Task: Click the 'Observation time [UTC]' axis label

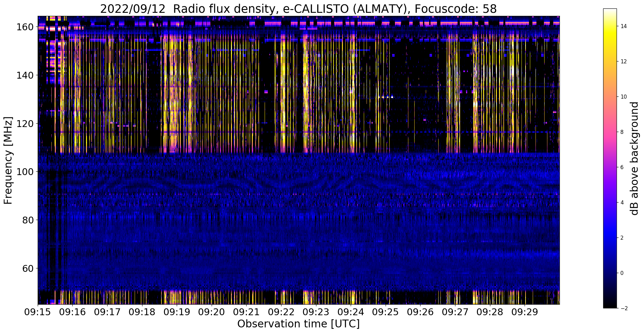Action: click(x=298, y=324)
